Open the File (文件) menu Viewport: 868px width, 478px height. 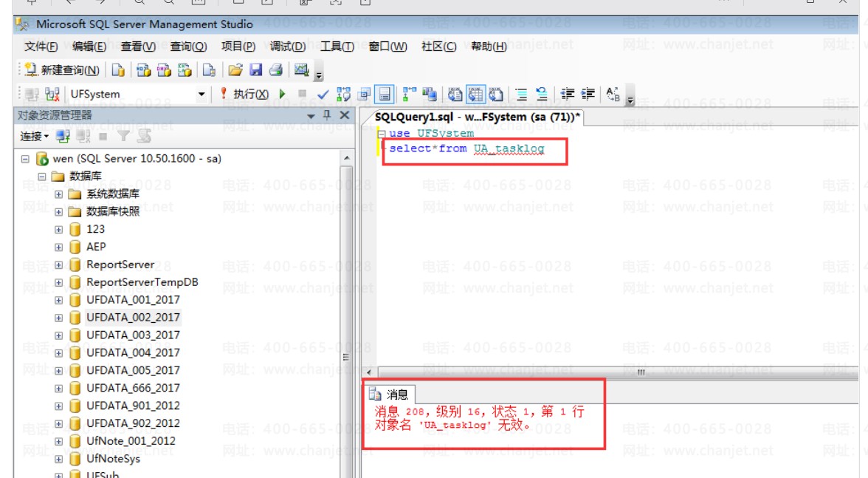tap(41, 47)
